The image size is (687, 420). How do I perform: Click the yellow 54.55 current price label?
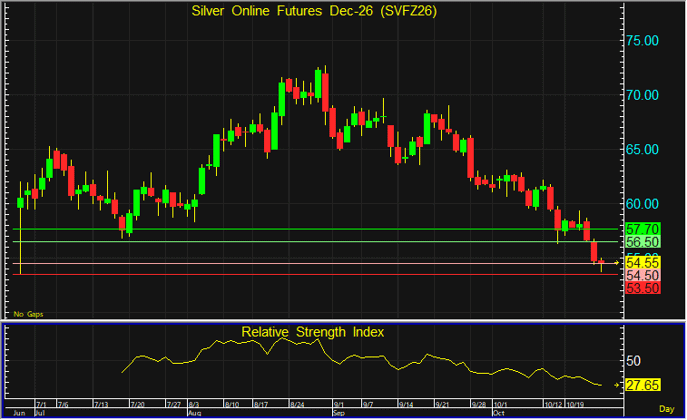pos(642,263)
